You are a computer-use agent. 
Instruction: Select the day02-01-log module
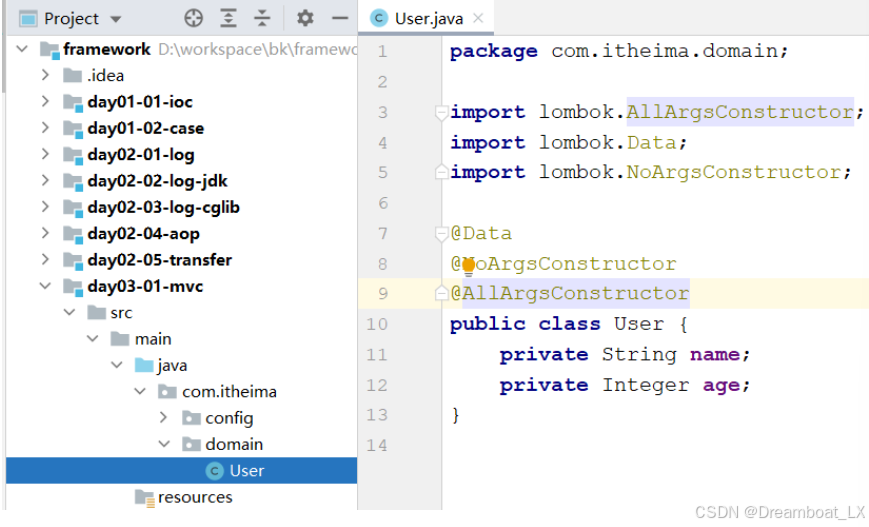tap(141, 155)
